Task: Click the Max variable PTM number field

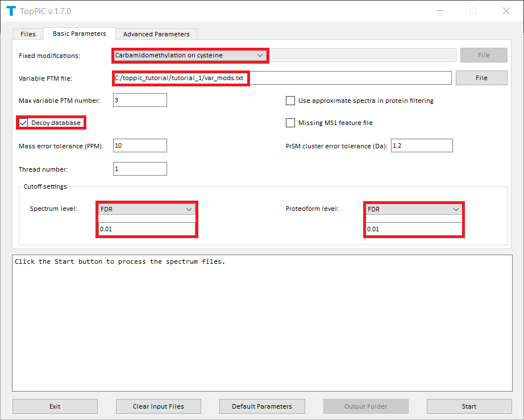Action: tap(140, 101)
